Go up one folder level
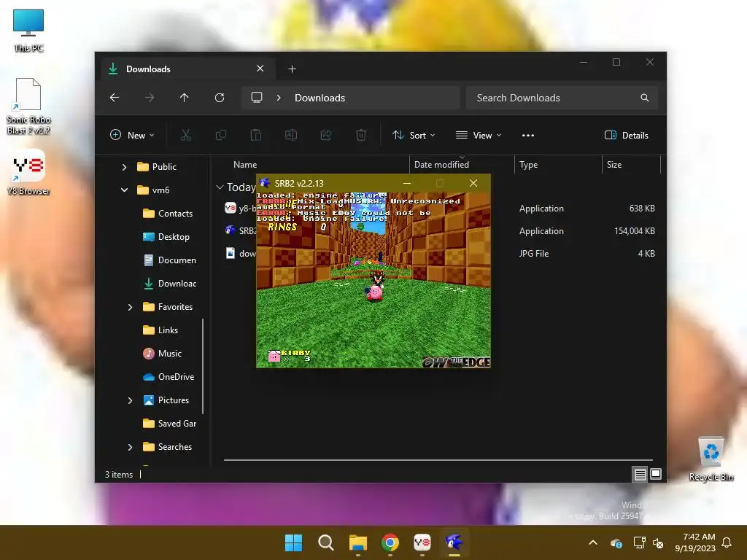 click(x=185, y=98)
